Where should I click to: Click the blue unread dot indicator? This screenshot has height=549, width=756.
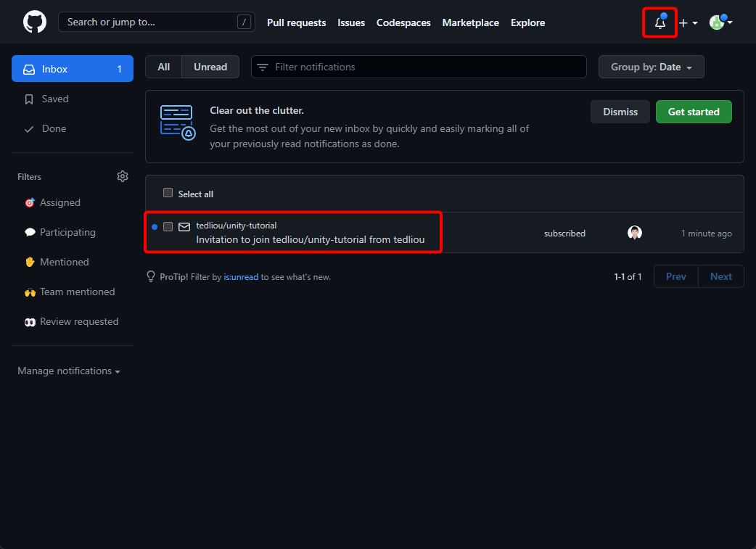click(x=155, y=227)
